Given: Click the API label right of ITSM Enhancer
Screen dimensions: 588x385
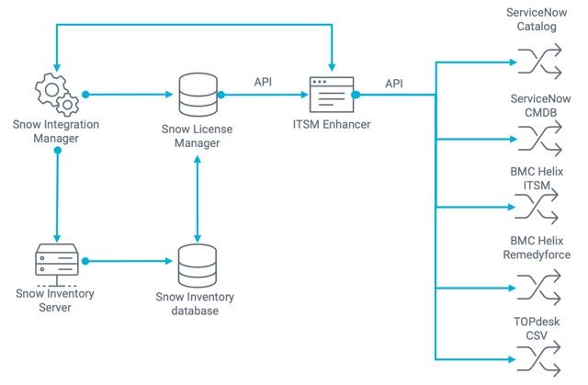Looking at the screenshot, I should point(393,84).
